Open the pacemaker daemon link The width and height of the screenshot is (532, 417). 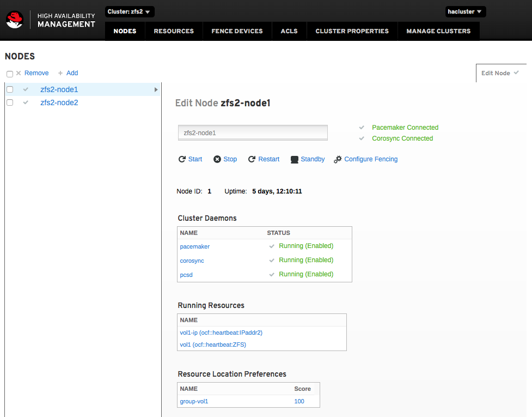pos(194,246)
